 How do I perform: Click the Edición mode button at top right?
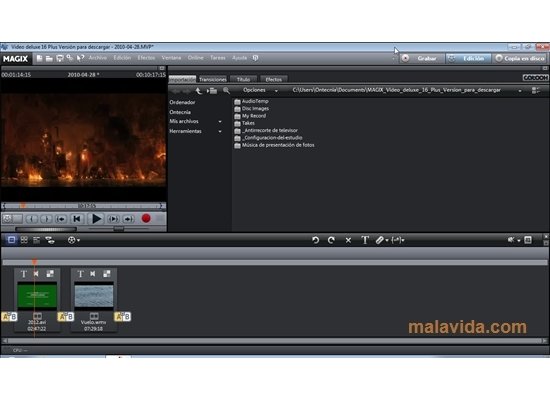pos(468,59)
